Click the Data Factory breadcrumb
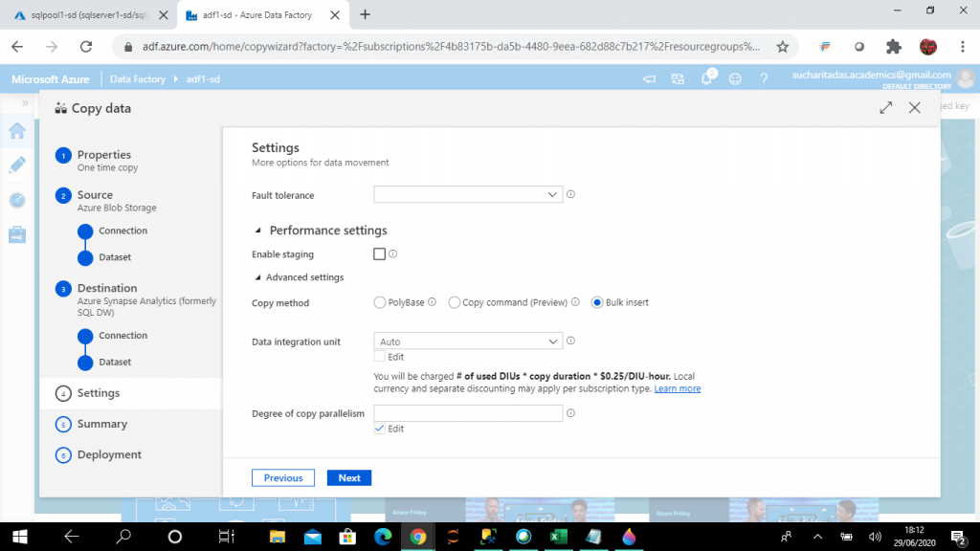The height and width of the screenshot is (551, 980). (138, 79)
